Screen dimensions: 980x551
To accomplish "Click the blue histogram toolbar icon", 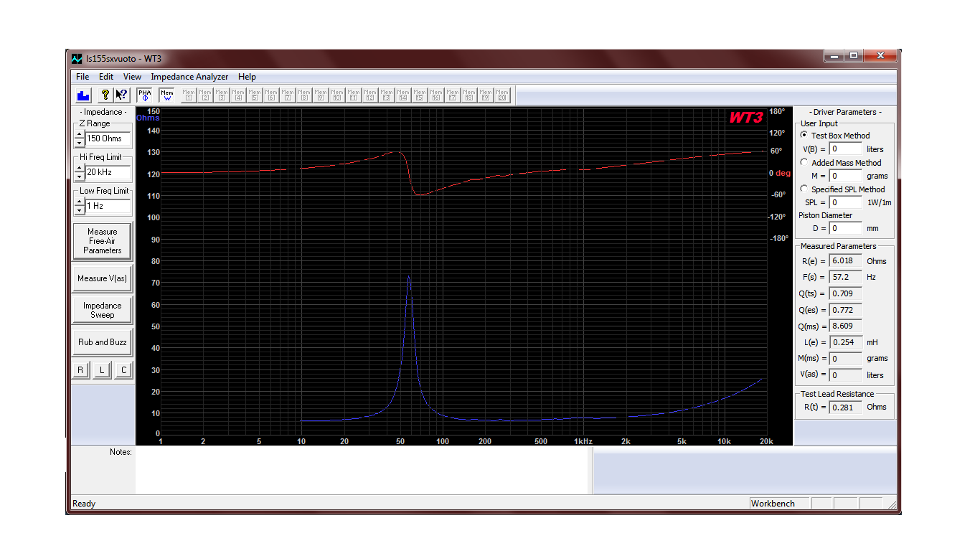I will click(x=83, y=95).
